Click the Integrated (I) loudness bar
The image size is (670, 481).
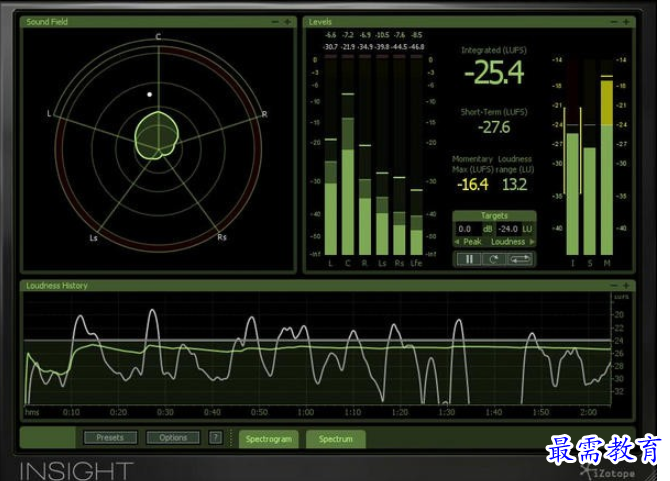pos(573,157)
